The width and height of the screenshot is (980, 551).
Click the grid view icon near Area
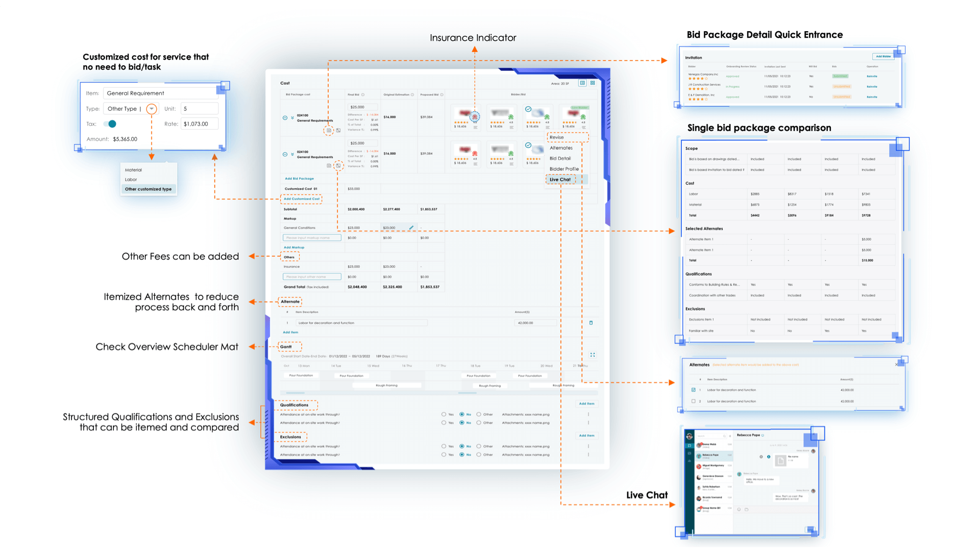[593, 83]
